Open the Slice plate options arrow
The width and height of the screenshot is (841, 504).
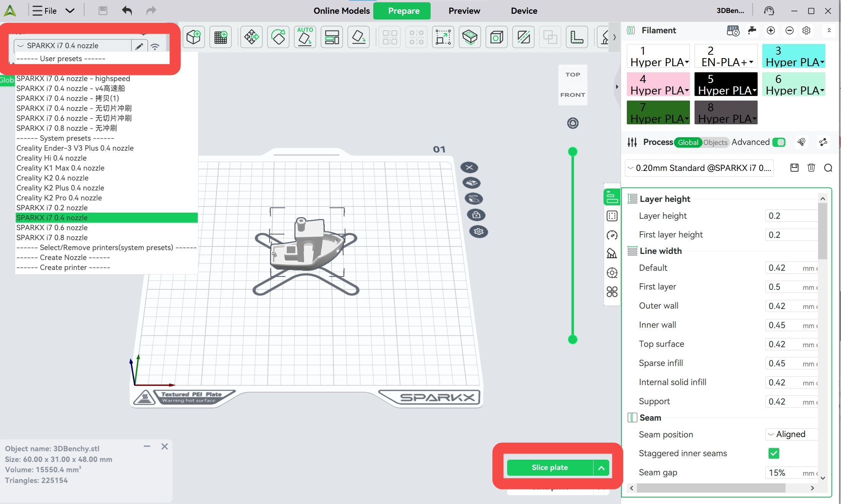click(601, 467)
